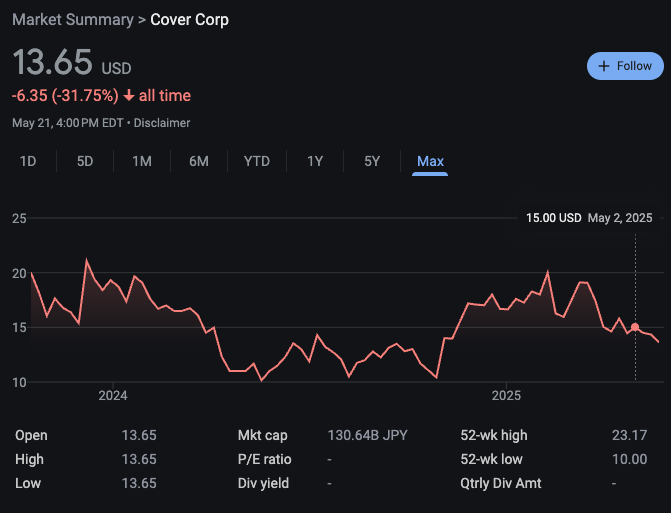
Task: Click the 15.00 USD May 2 tooltip
Action: click(x=589, y=218)
